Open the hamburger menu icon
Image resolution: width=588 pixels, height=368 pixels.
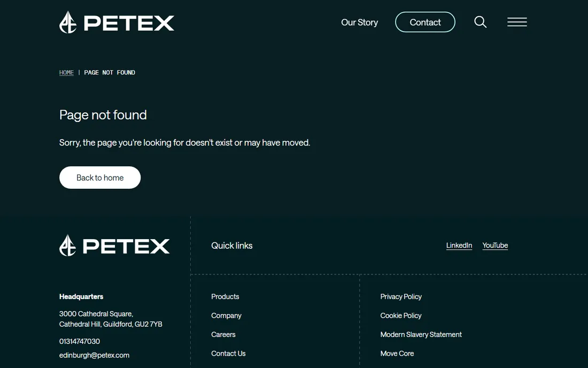coord(517,22)
